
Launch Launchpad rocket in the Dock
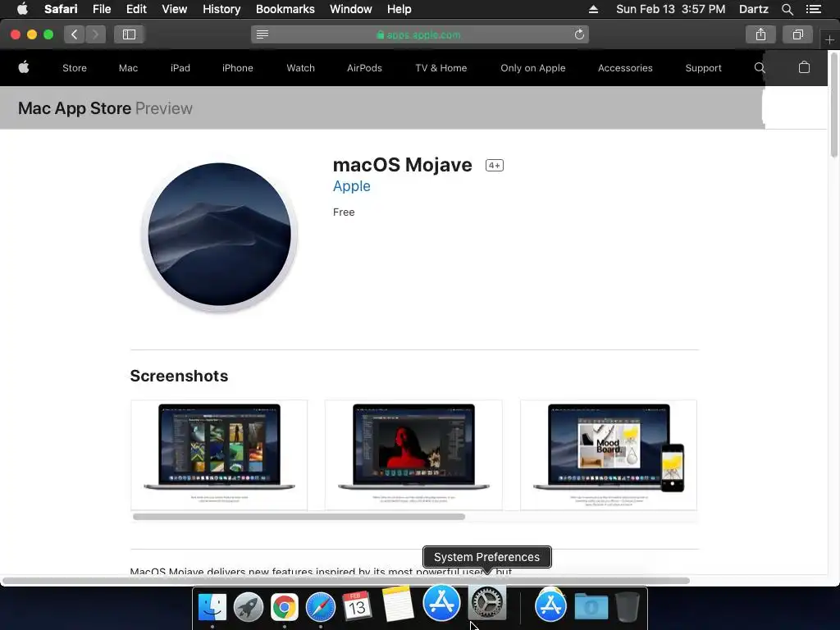coord(248,607)
